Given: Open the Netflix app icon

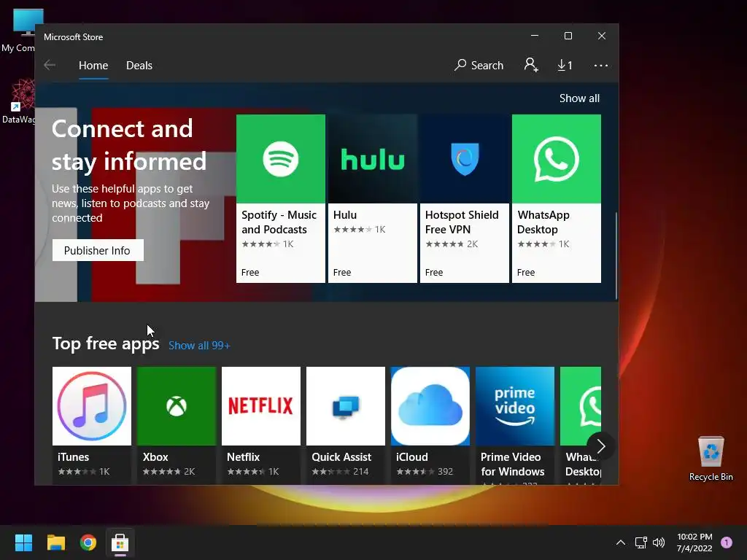Looking at the screenshot, I should [x=261, y=406].
